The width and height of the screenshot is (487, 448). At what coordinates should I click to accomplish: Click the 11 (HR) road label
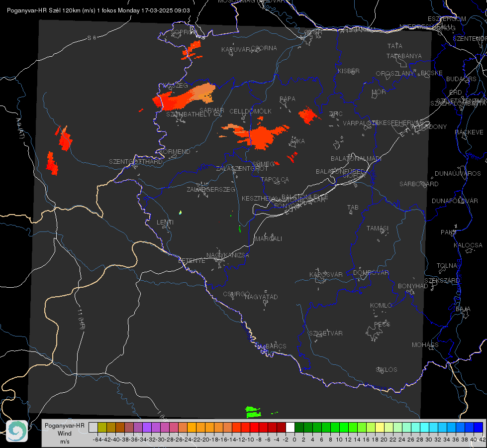tap(81, 319)
